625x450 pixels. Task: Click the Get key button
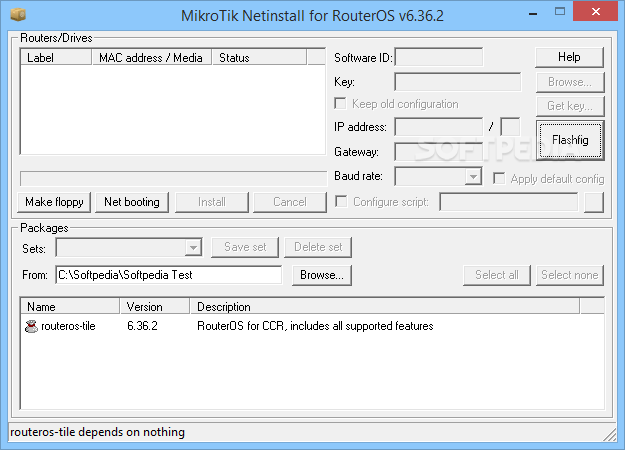tap(570, 106)
